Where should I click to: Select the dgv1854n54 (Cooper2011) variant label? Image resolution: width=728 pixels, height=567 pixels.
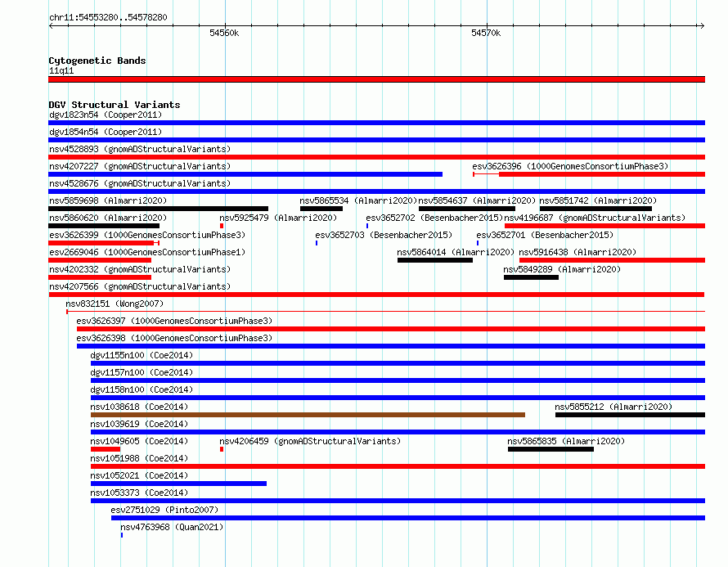[x=106, y=132]
